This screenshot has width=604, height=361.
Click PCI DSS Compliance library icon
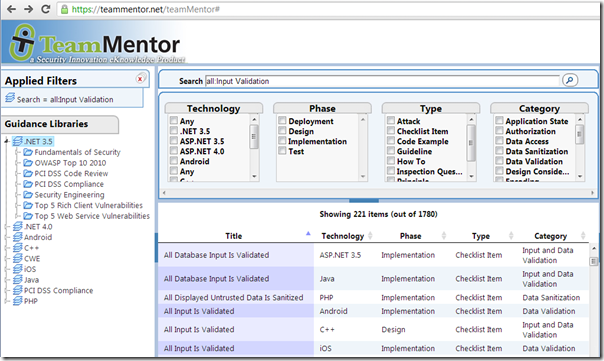pos(18,290)
